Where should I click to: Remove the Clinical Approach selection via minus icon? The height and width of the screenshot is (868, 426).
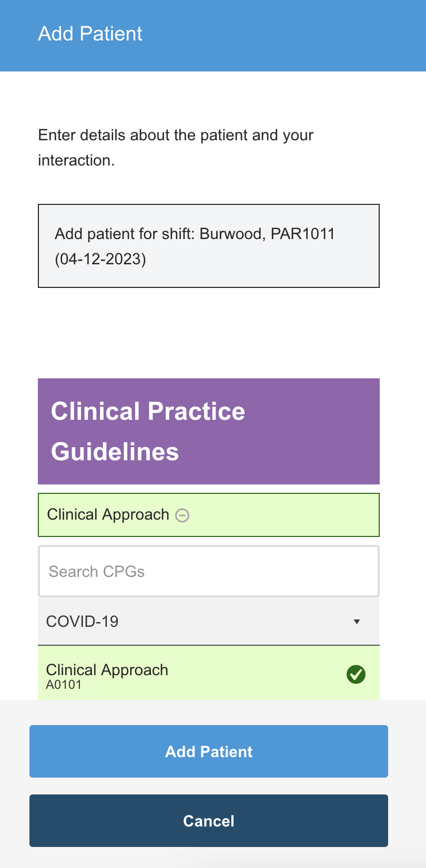(182, 515)
